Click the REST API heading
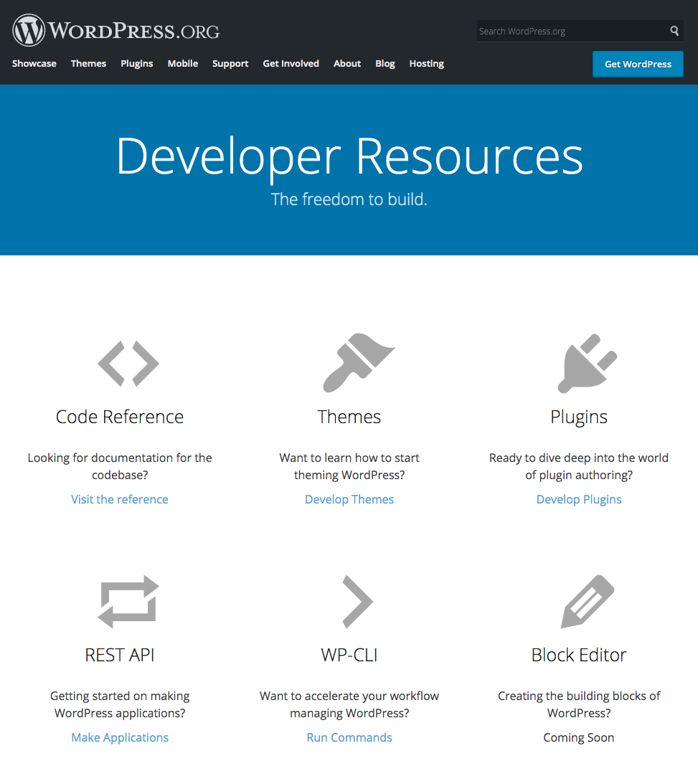This screenshot has width=698, height=784. pyautogui.click(x=120, y=654)
